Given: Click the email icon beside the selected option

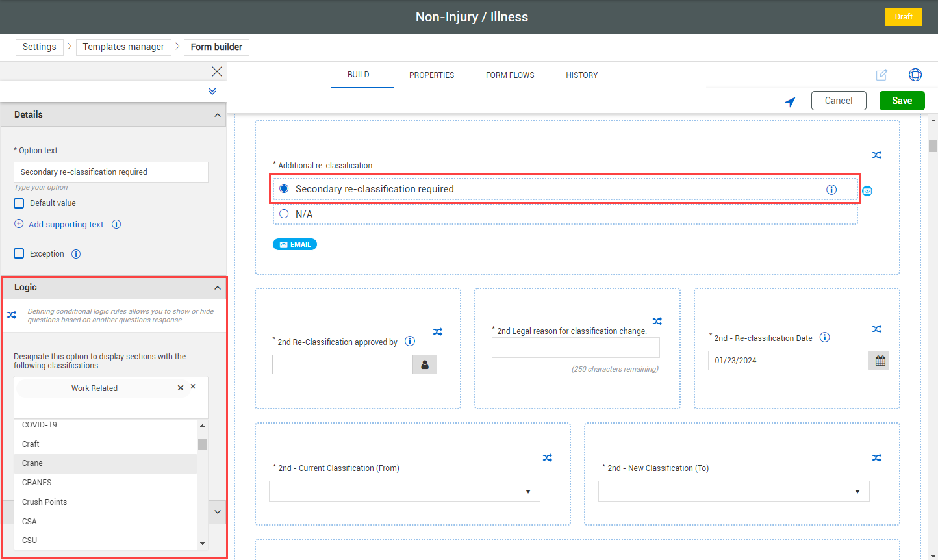Looking at the screenshot, I should (x=867, y=191).
